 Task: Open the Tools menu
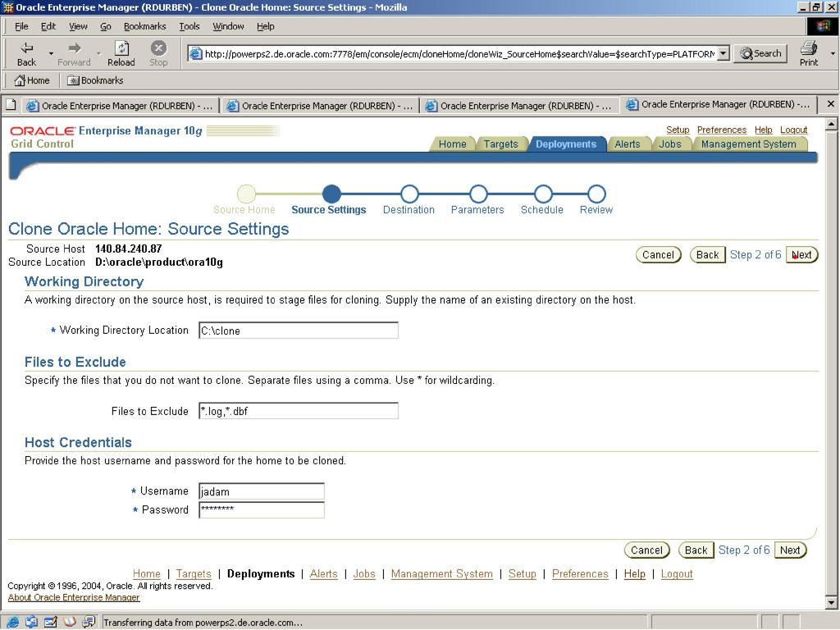coord(189,26)
